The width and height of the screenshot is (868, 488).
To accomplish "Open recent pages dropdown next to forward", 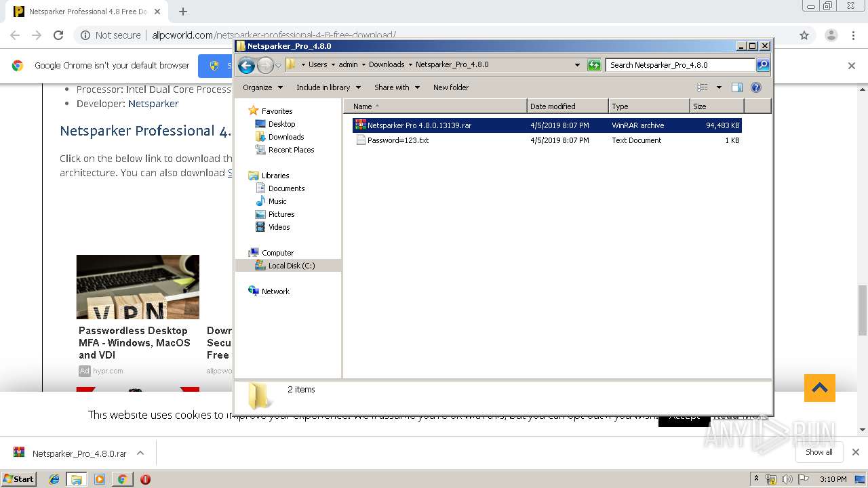I will [x=278, y=66].
